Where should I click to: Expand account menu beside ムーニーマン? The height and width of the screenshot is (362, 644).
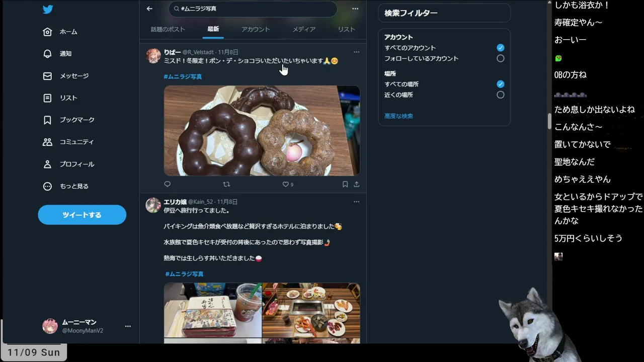click(128, 326)
